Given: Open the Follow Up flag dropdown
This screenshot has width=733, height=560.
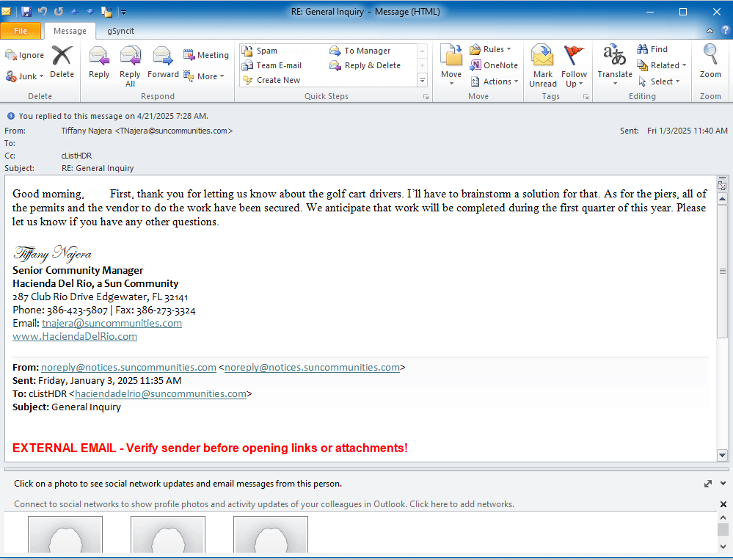Looking at the screenshot, I should click(x=574, y=65).
